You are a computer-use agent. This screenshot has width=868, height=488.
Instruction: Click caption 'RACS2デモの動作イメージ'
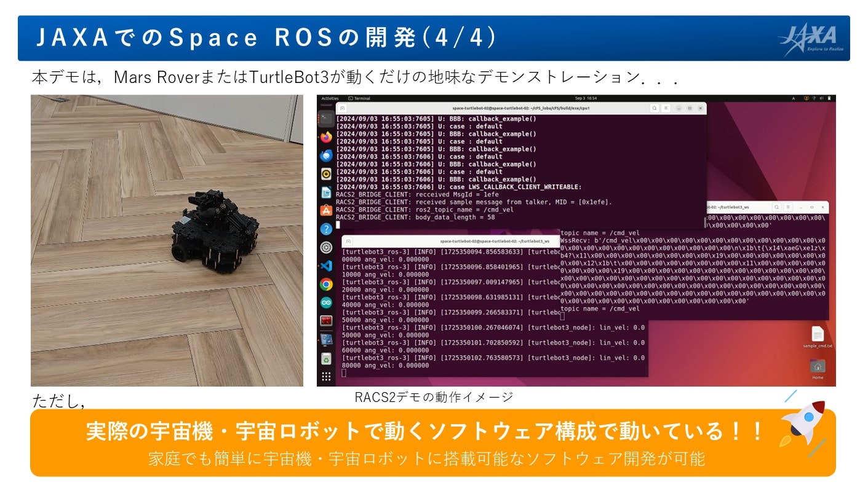tap(434, 397)
